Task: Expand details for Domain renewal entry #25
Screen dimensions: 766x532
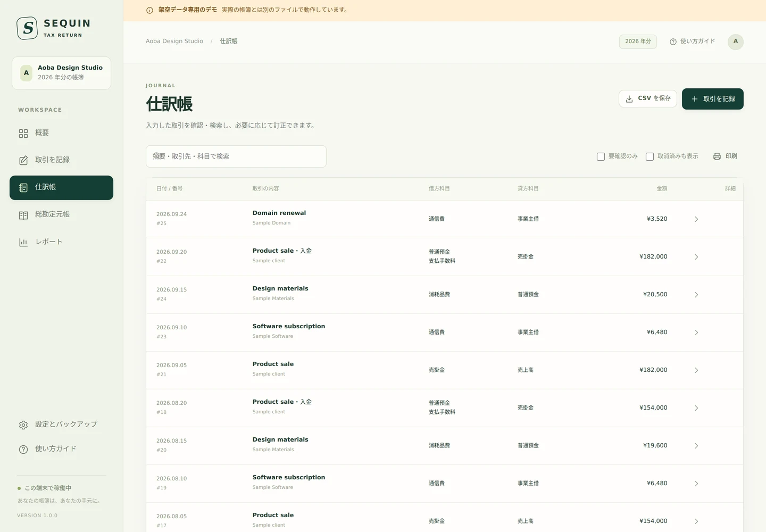Action: point(696,219)
